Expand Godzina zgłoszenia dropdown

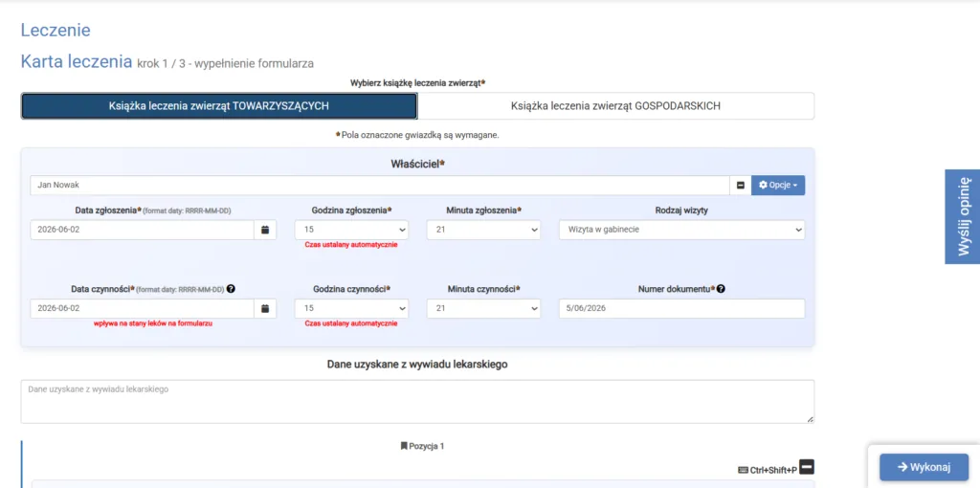click(352, 230)
